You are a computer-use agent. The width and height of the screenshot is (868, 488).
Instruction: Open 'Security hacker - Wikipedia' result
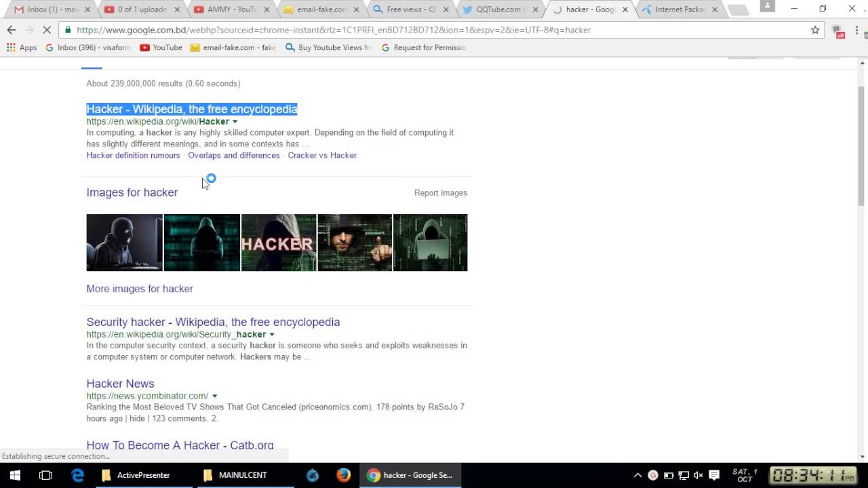(213, 322)
